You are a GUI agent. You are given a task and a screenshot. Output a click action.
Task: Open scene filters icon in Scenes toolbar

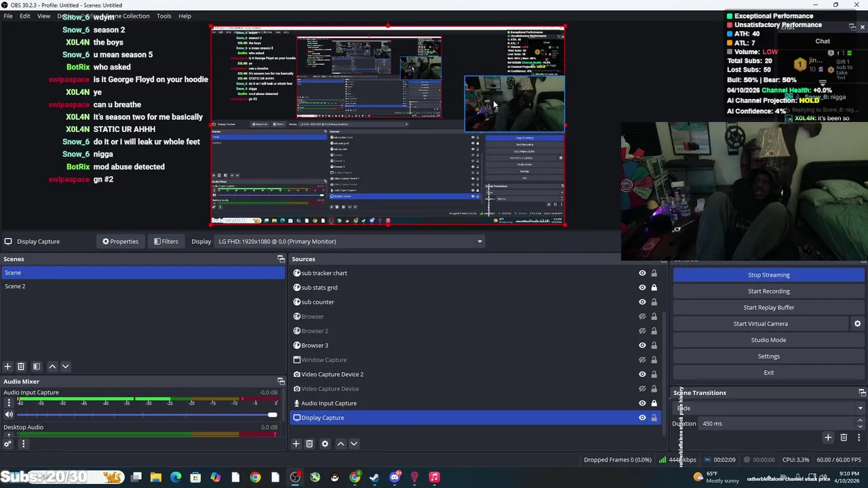[x=37, y=367]
